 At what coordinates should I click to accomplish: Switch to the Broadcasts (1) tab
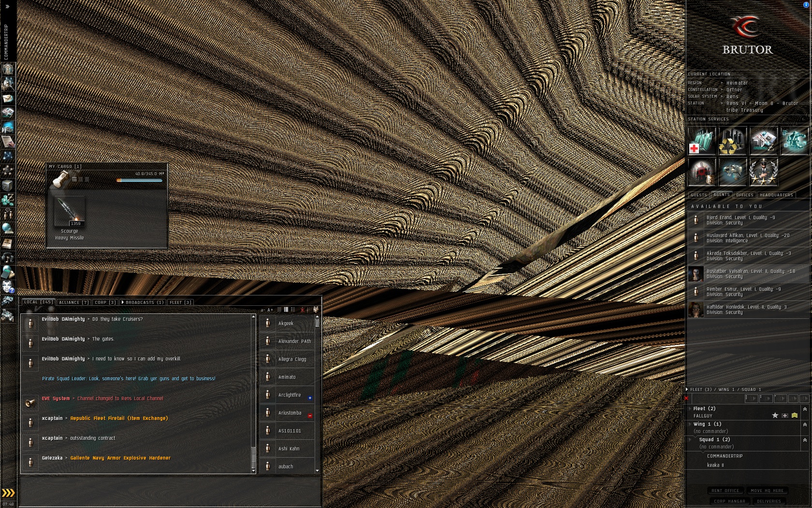pyautogui.click(x=143, y=302)
